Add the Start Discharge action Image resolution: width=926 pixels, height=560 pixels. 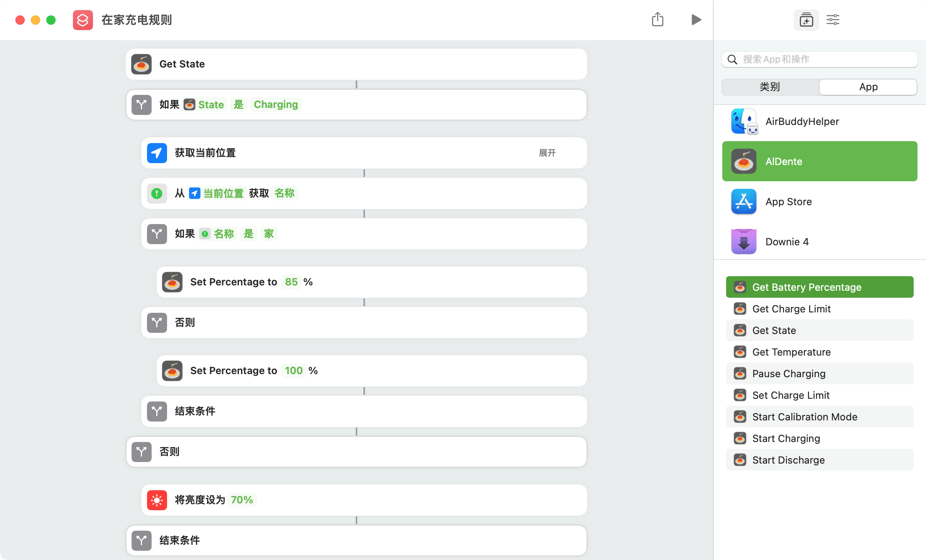point(788,460)
